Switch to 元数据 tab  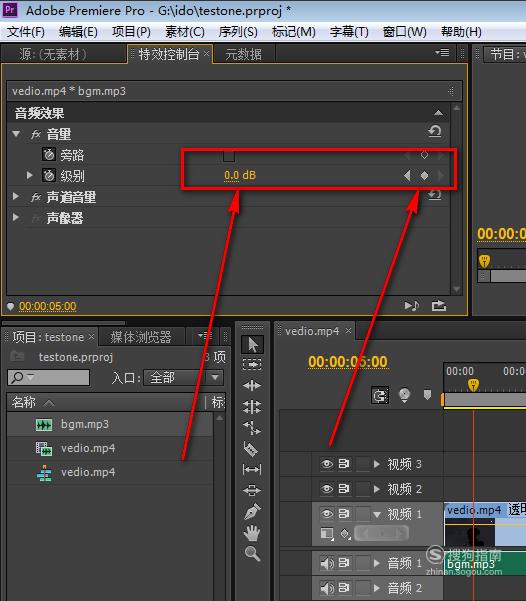[243, 54]
